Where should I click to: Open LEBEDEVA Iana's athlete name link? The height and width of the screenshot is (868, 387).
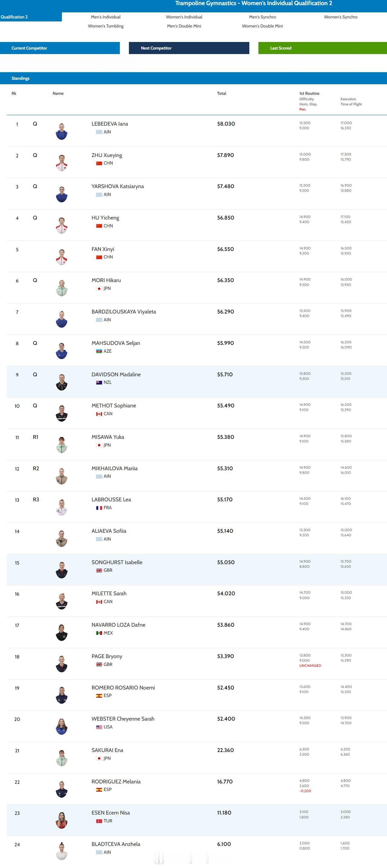tap(110, 124)
